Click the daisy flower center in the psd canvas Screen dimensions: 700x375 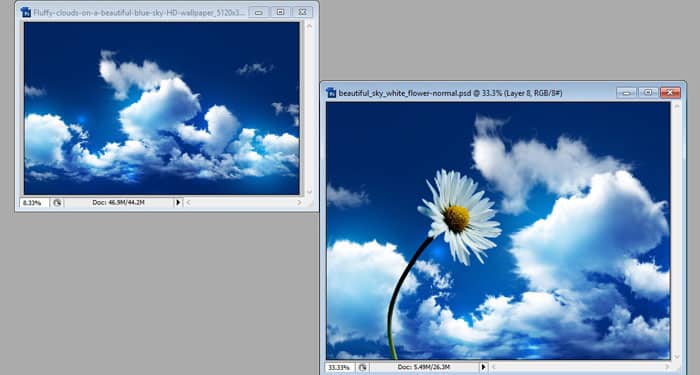point(456,218)
